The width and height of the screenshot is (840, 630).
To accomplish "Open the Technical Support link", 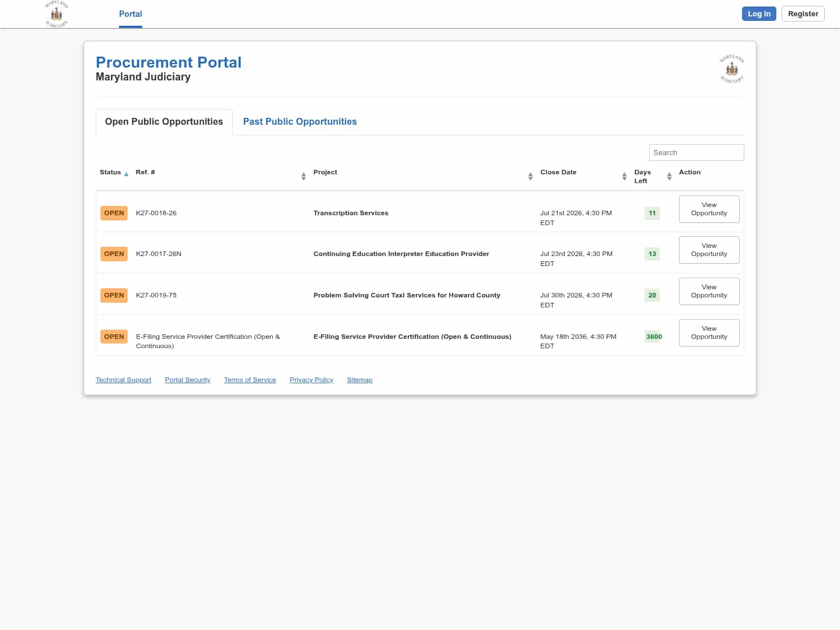I will coord(123,380).
